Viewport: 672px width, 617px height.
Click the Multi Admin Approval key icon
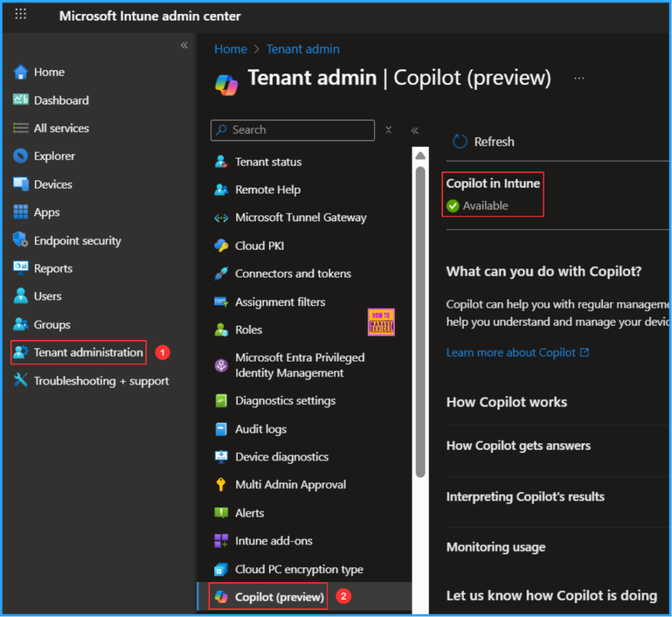pyautogui.click(x=221, y=485)
